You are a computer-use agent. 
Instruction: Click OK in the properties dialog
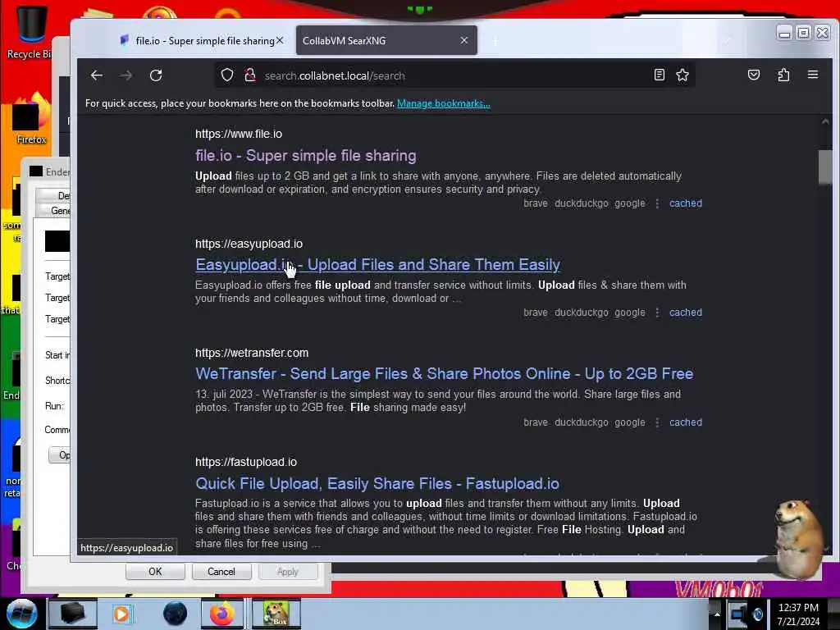tap(155, 572)
